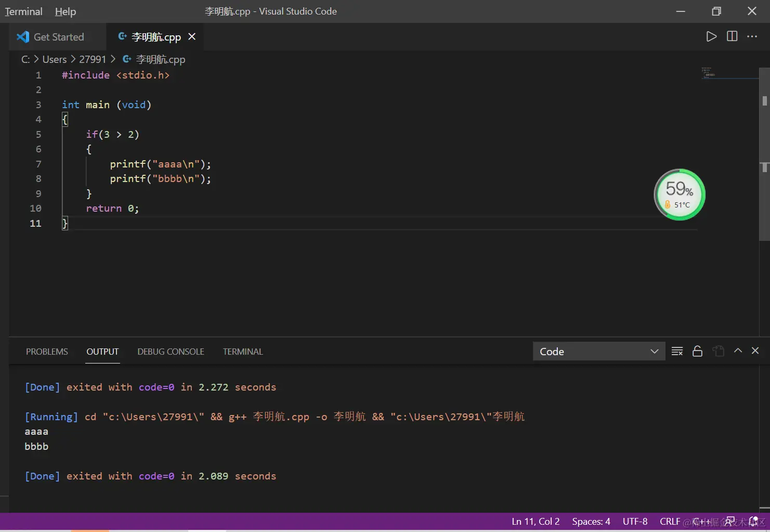Click the aaaa output line

tap(36, 431)
